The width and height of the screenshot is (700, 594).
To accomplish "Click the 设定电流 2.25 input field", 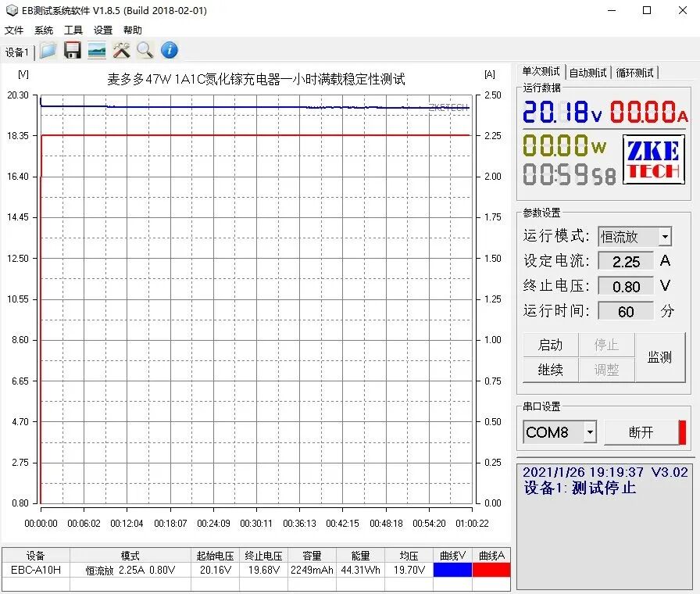I will click(626, 262).
